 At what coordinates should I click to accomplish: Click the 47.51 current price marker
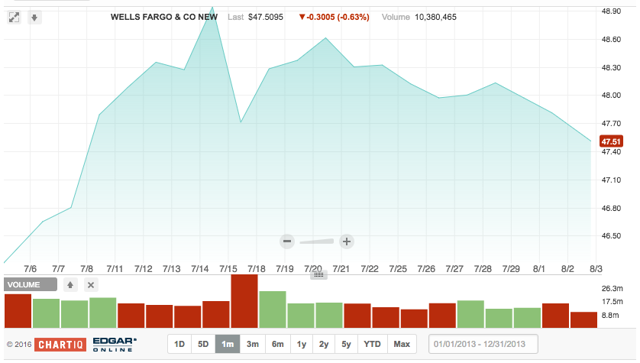click(x=611, y=142)
